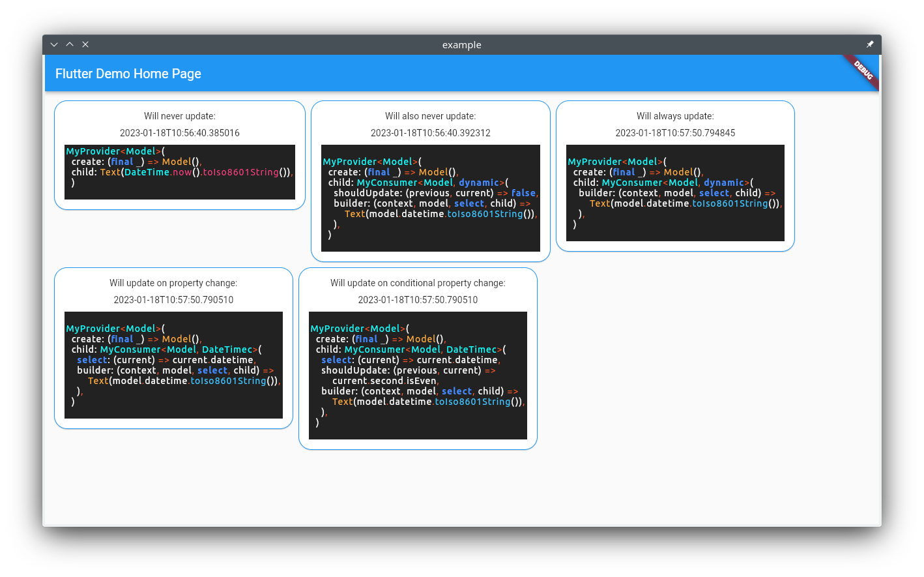Select 'Will update on conditional property change:' heading
This screenshot has width=924, height=577.
[418, 283]
